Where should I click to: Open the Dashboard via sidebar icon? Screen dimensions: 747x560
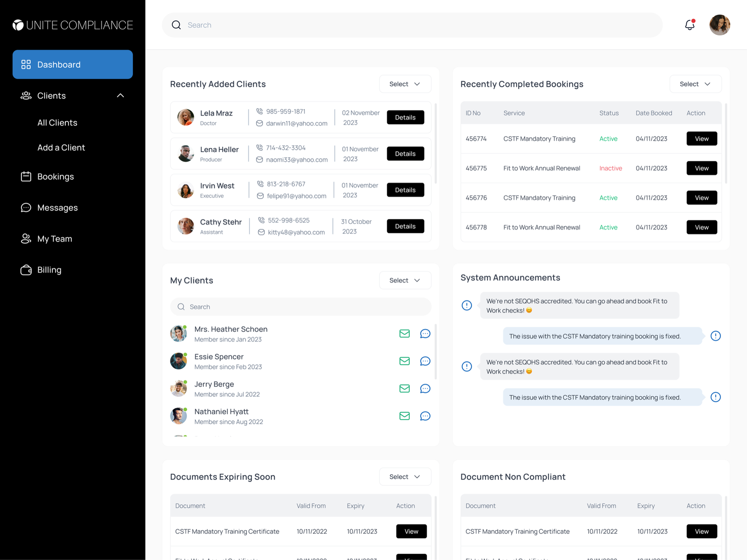coord(26,64)
